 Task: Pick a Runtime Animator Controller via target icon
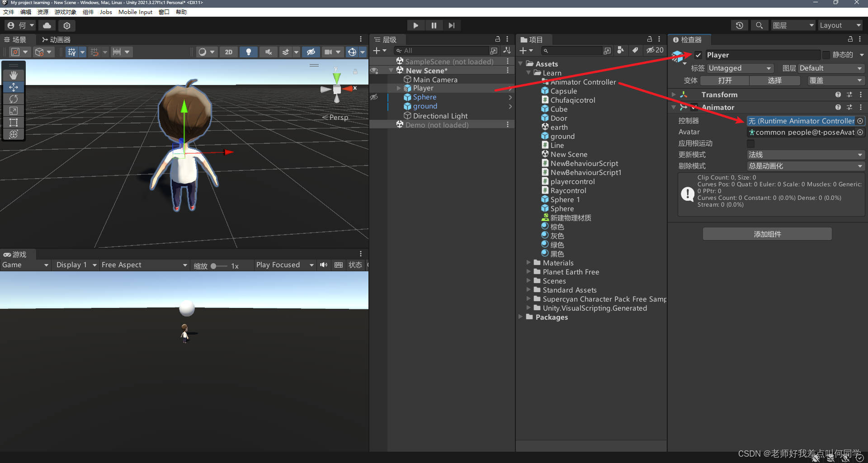click(860, 121)
